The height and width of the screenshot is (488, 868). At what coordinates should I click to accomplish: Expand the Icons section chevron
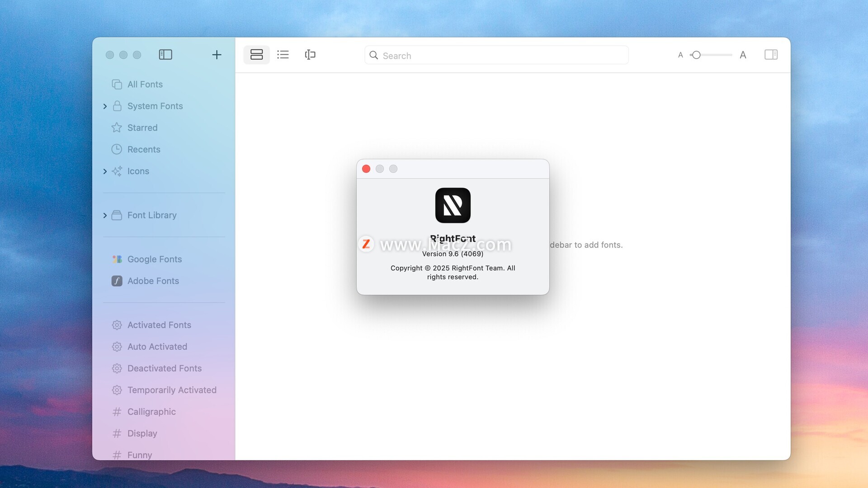[105, 171]
